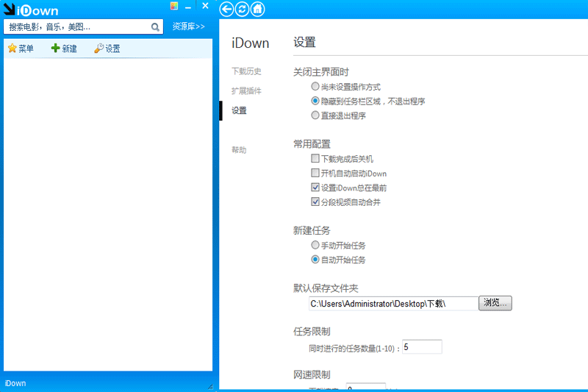Click the simultaneous task count field

422,347
